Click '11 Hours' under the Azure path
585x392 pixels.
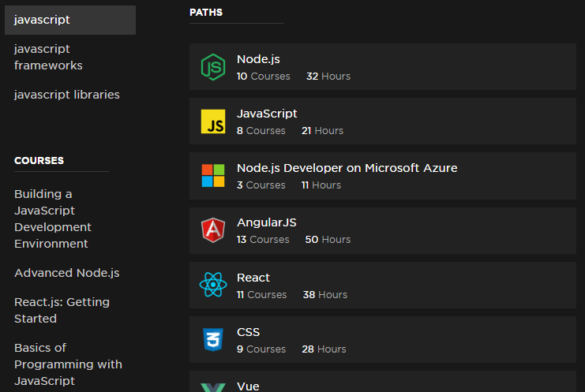pos(321,185)
